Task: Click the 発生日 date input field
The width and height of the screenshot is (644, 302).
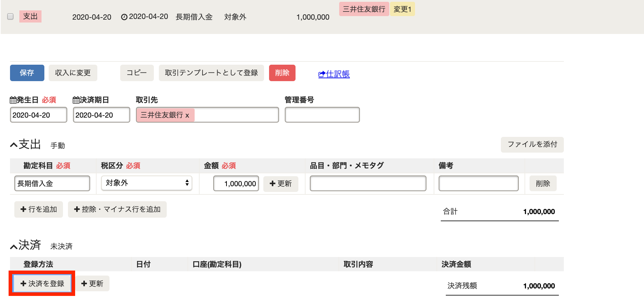Action: pyautogui.click(x=39, y=115)
